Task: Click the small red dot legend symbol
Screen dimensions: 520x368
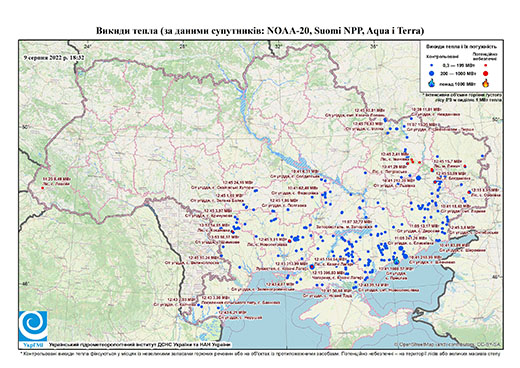Action: click(x=485, y=65)
